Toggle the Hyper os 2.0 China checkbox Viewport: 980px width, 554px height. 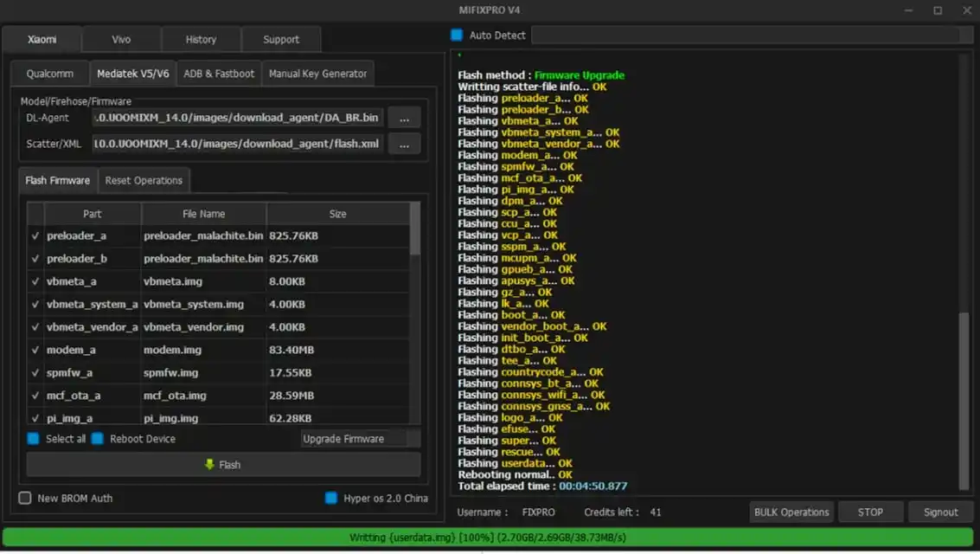coord(331,498)
